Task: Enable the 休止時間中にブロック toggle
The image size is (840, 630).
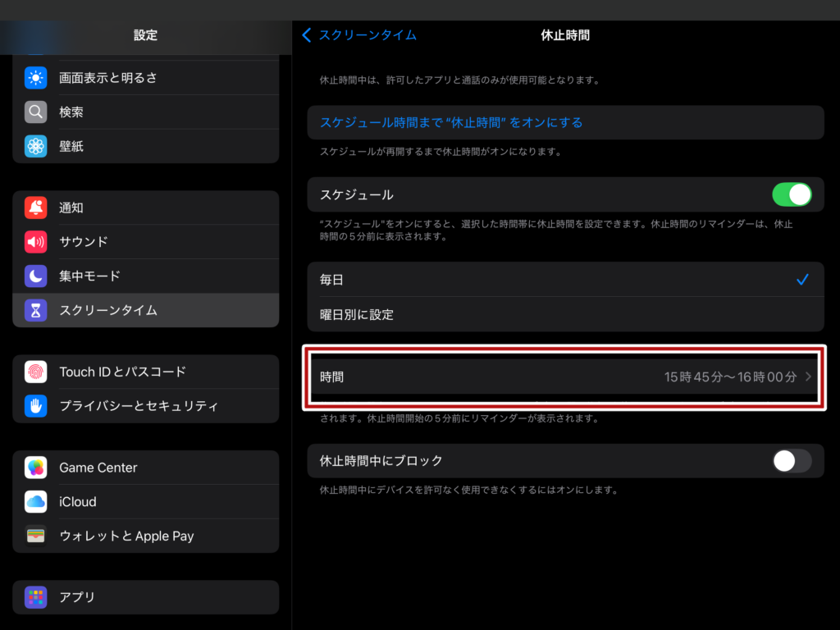Action: 791,461
